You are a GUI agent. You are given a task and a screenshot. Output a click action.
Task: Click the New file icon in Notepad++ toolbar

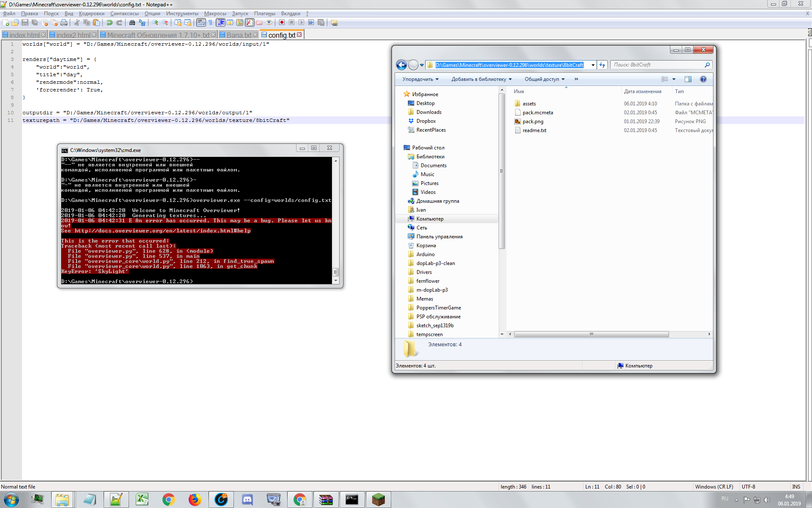[x=5, y=22]
